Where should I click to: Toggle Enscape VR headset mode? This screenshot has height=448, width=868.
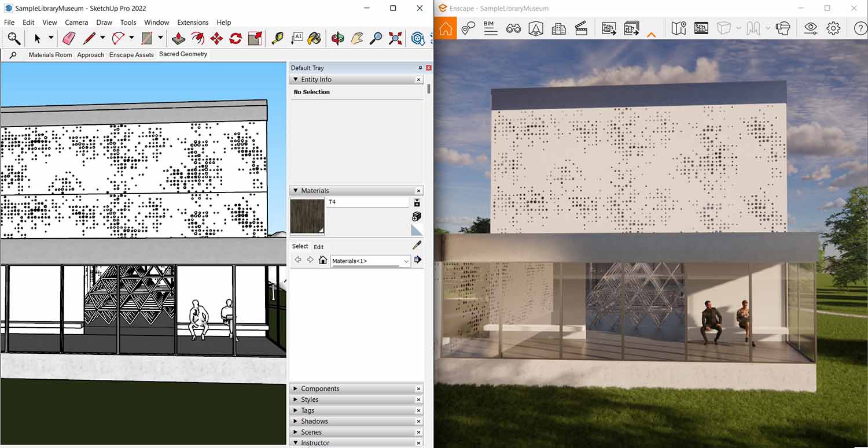click(x=783, y=28)
